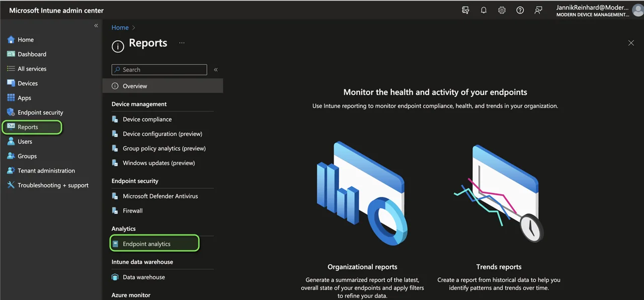
Task: Click the Windows updates (preview) icon
Action: [115, 164]
